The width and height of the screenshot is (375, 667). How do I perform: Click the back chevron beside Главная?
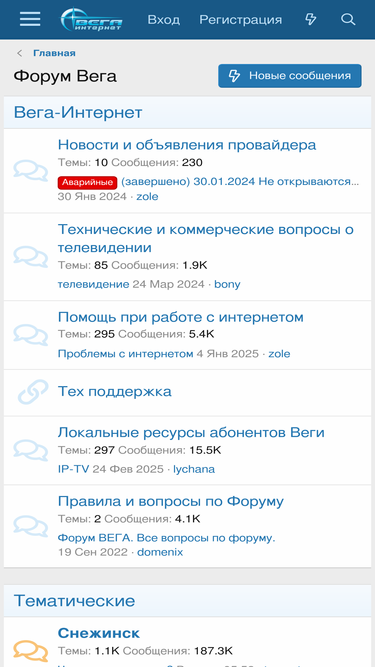click(20, 53)
